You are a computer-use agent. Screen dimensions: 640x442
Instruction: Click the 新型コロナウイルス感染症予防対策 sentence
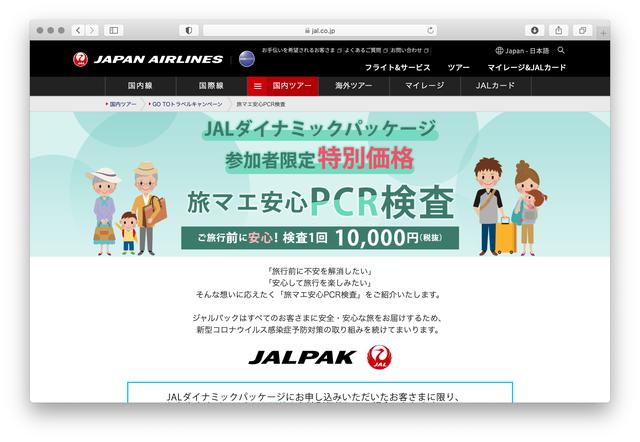[x=318, y=330]
